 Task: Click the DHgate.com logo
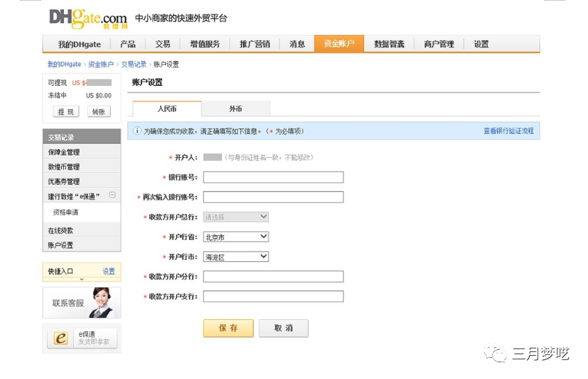click(88, 18)
